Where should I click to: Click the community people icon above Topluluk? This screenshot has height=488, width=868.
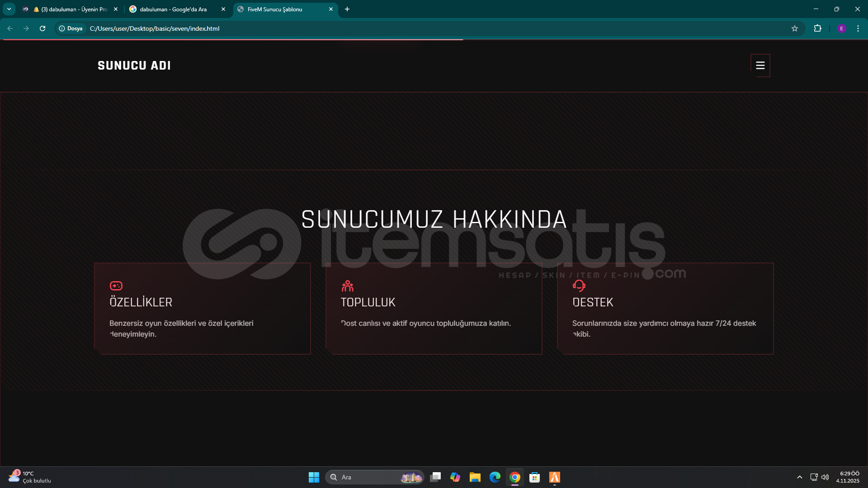[347, 286]
